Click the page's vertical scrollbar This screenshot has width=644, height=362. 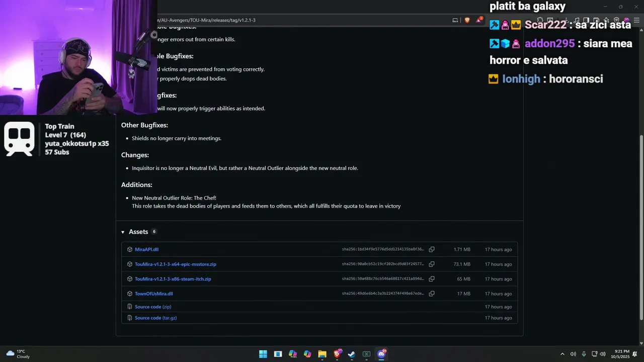641,226
